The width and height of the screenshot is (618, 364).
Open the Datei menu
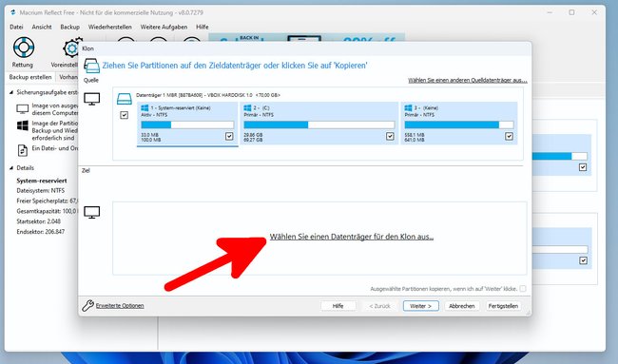[16, 27]
